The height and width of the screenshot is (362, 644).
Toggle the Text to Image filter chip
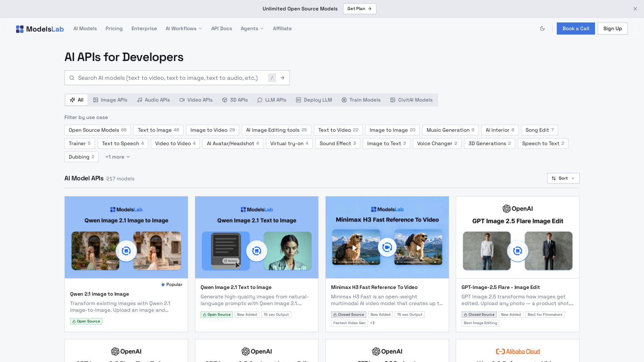(158, 130)
